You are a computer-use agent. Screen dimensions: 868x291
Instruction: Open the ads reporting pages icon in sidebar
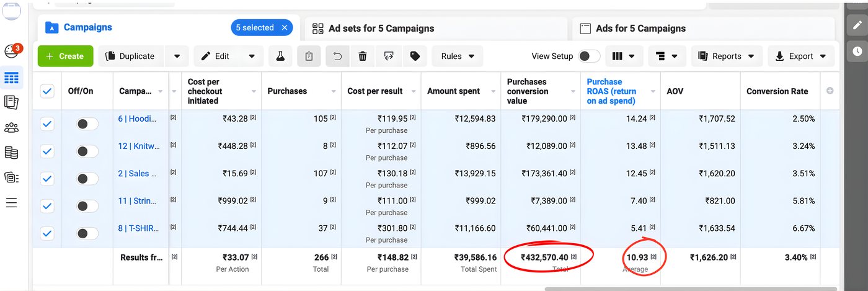click(x=11, y=103)
